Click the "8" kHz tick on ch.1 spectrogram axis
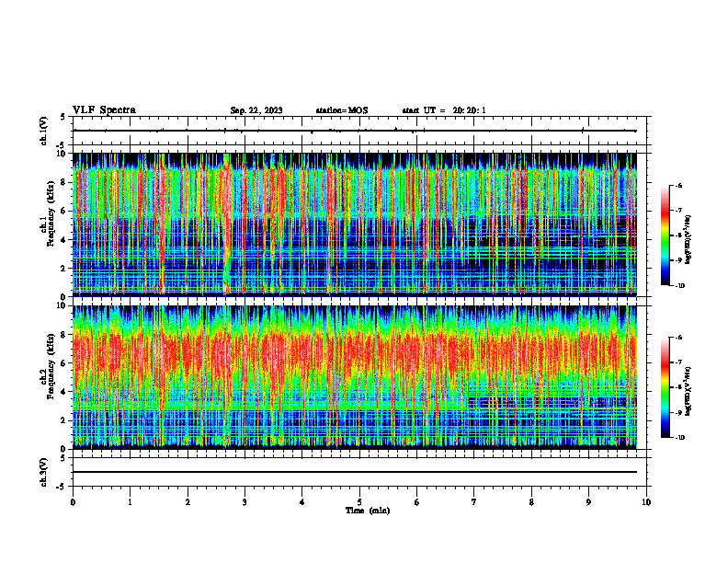Viewport: 728px width, 563px height. coord(64,182)
